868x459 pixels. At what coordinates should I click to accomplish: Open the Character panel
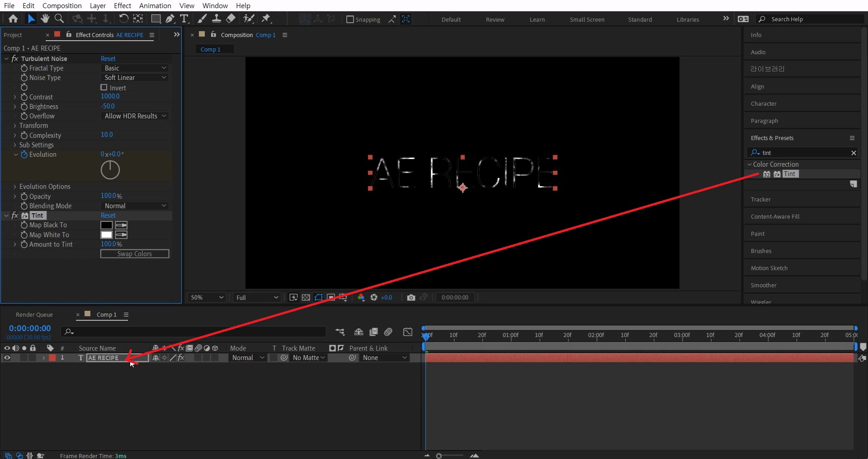coord(764,103)
